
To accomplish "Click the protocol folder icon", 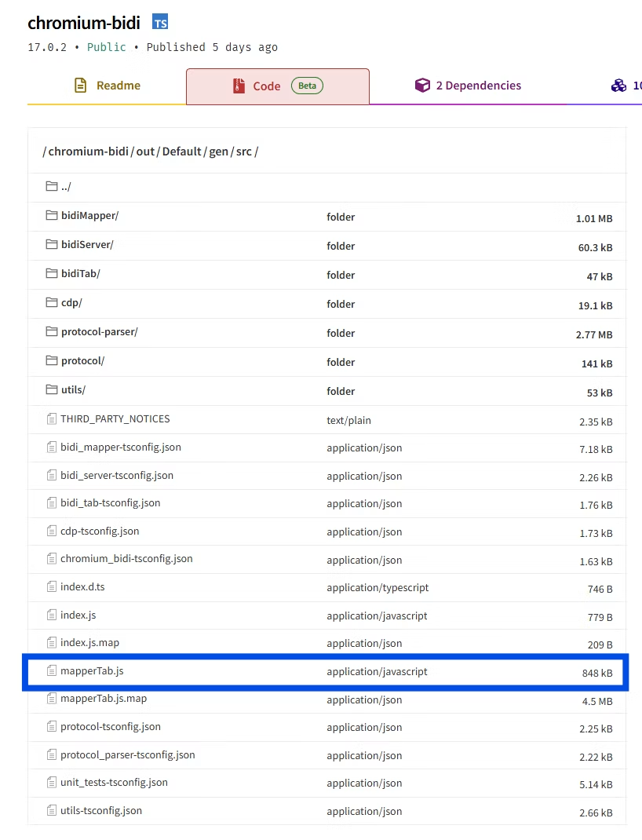I will pyautogui.click(x=52, y=360).
